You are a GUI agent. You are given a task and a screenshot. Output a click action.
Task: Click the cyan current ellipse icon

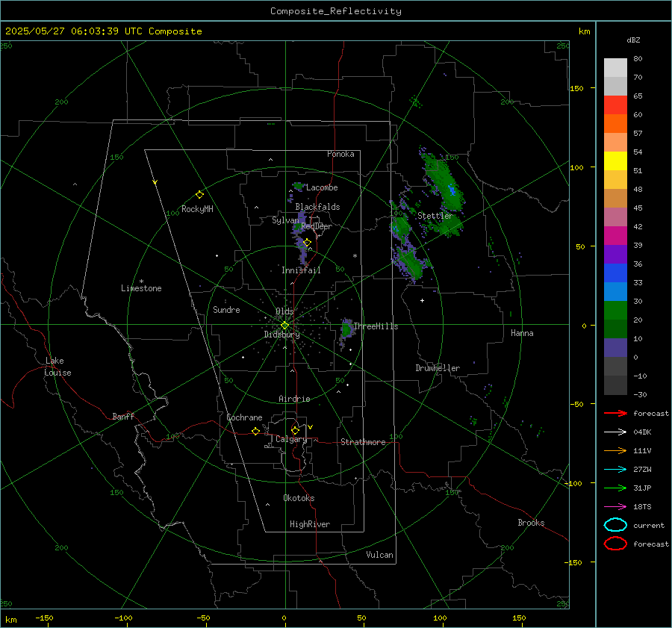615,525
